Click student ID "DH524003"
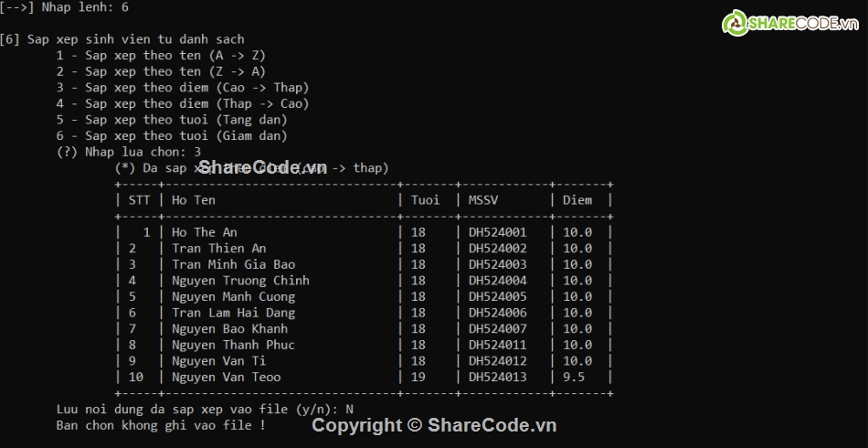 coord(498,264)
